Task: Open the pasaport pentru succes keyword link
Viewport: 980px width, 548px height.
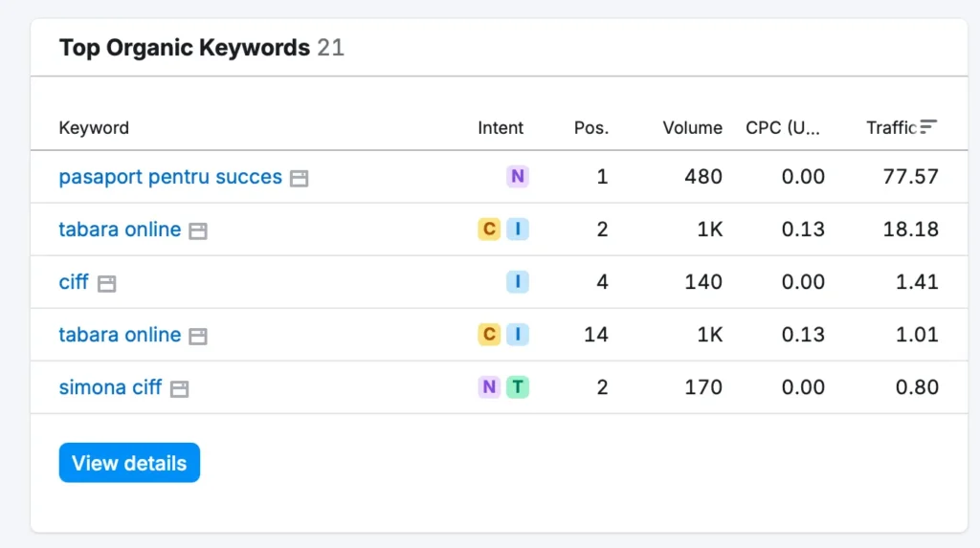Action: pos(170,177)
